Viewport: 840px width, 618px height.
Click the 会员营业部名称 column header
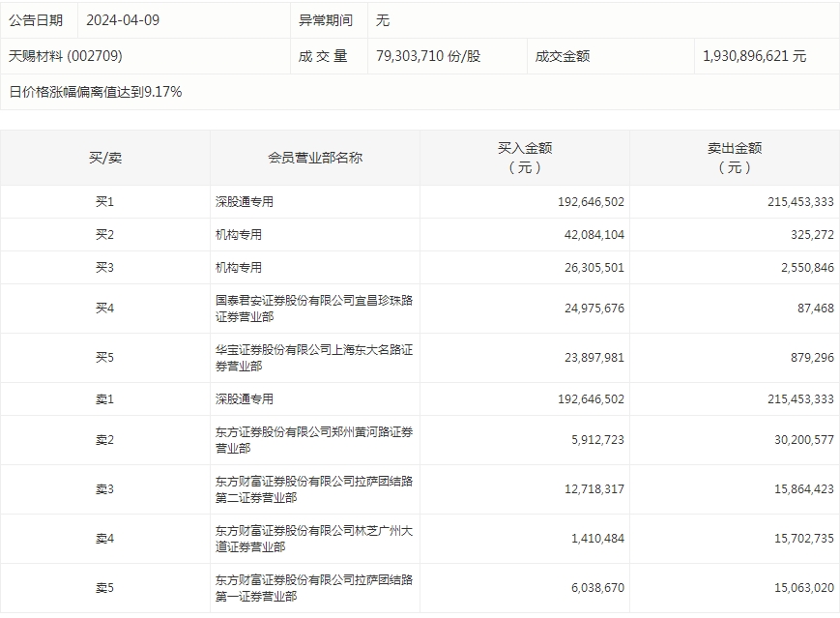click(315, 158)
